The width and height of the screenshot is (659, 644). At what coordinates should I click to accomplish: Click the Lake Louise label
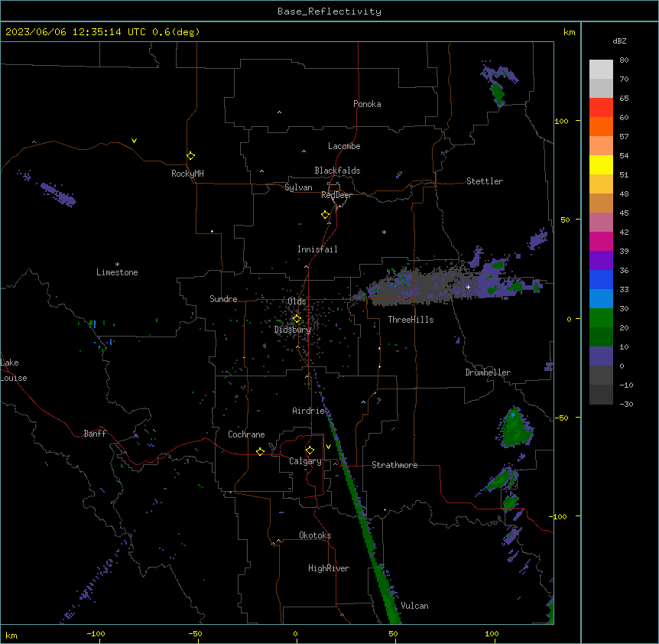[14, 370]
